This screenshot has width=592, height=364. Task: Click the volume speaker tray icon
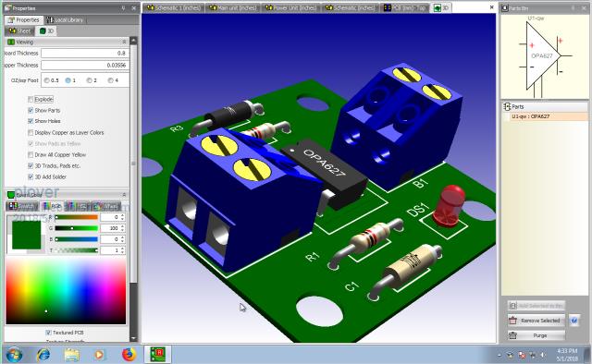coord(543,355)
